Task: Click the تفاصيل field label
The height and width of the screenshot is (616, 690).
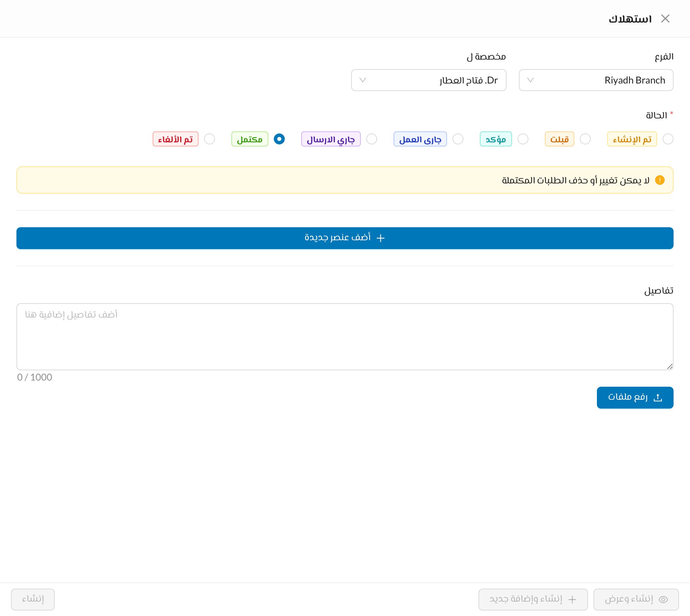Action: [659, 291]
